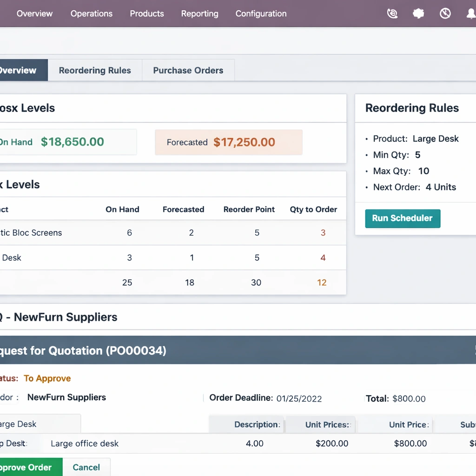Select the Forecasted $17,250.00 card

[228, 142]
